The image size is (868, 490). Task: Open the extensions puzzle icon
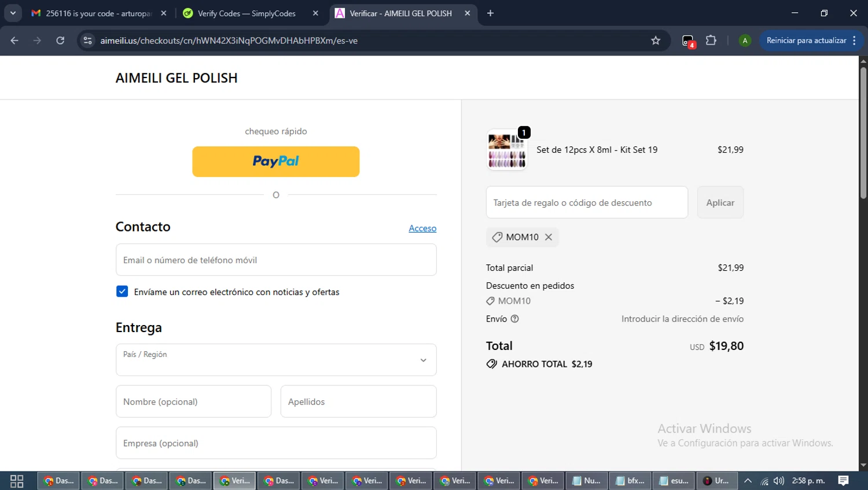click(711, 40)
